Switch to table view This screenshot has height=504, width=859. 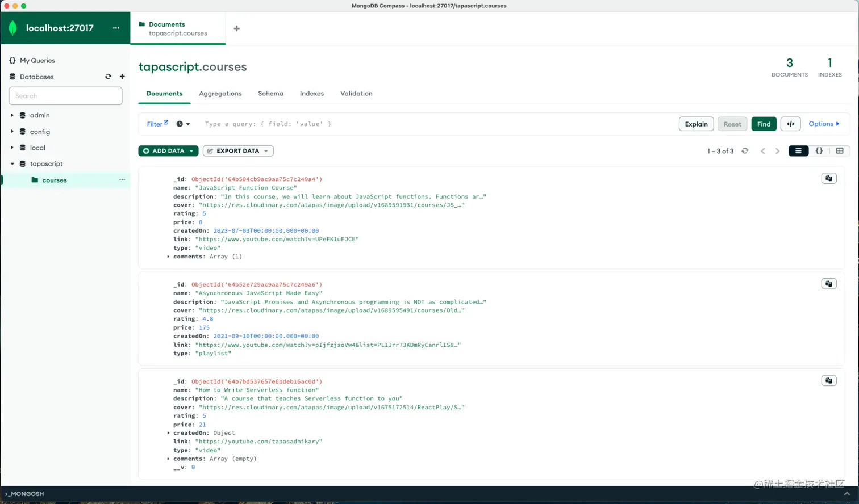[x=840, y=151]
